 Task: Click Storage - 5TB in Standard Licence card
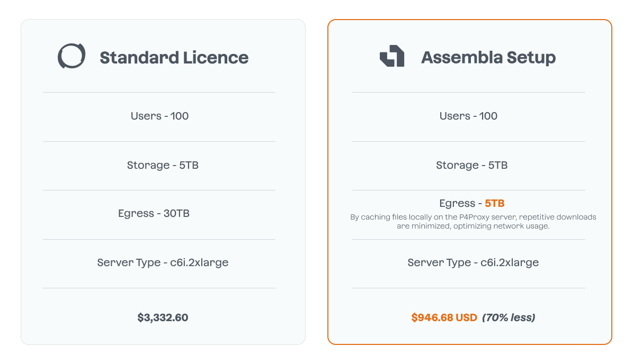coord(163,165)
